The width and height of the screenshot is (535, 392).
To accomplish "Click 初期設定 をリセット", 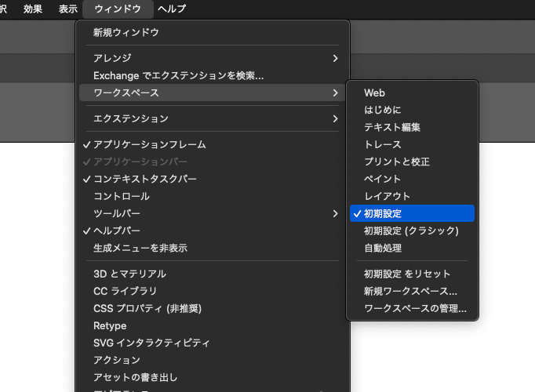I will point(406,274).
